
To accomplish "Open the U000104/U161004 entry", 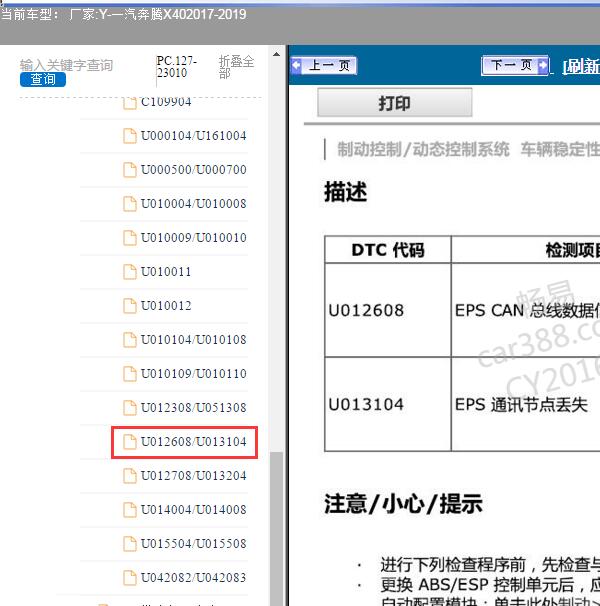I will click(193, 136).
